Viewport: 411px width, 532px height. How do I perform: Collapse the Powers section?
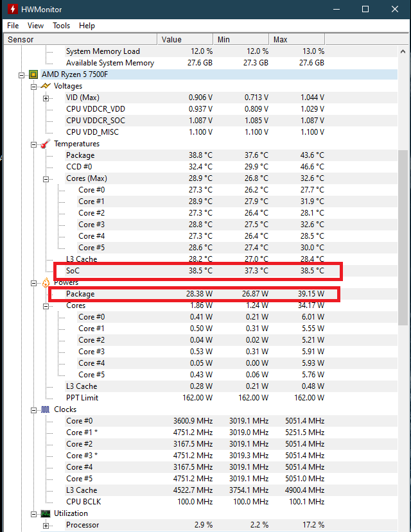click(x=33, y=283)
